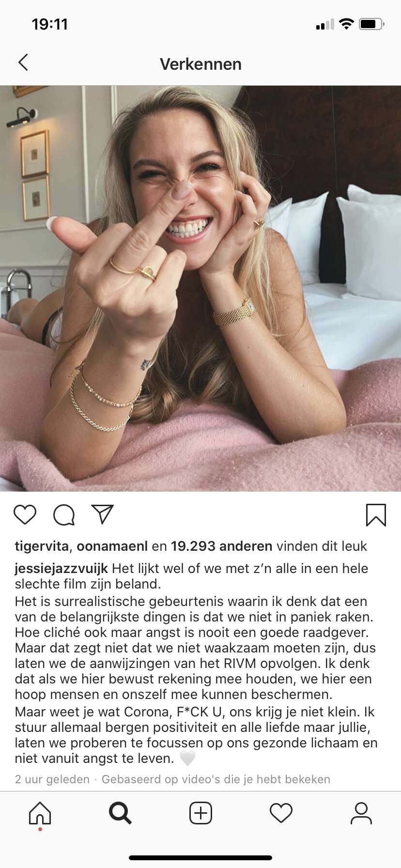This screenshot has width=401, height=868.
Task: Go to the Home tab icon
Action: tap(40, 813)
